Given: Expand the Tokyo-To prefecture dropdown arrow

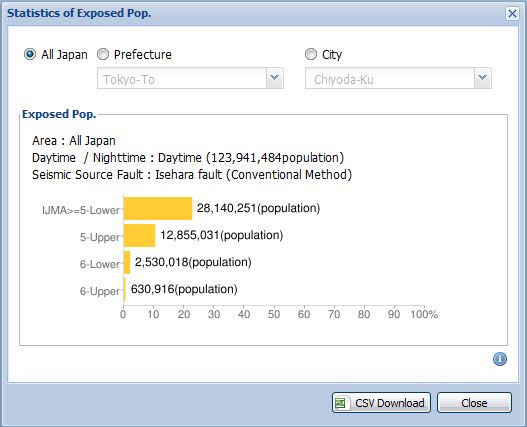Looking at the screenshot, I should [x=275, y=78].
